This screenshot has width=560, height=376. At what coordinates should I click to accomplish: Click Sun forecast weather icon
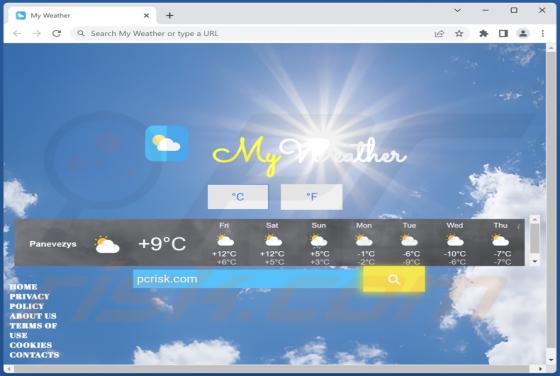[x=319, y=240]
